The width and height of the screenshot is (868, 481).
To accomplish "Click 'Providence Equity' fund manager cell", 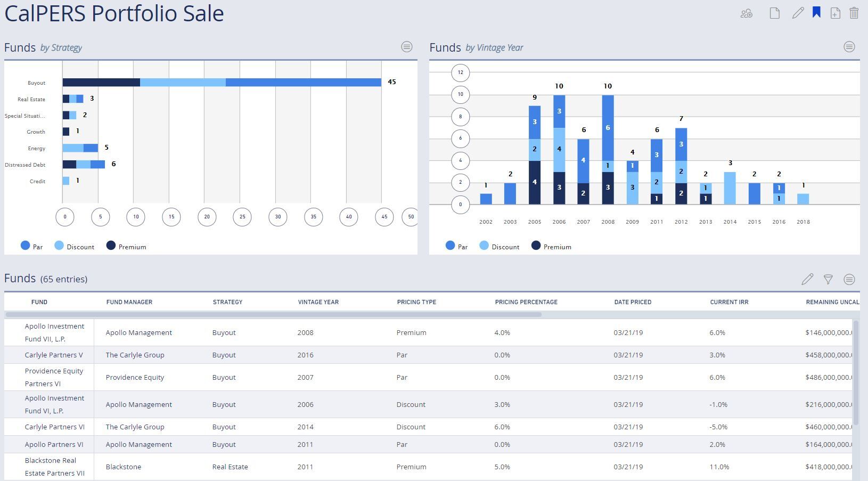I will click(135, 377).
